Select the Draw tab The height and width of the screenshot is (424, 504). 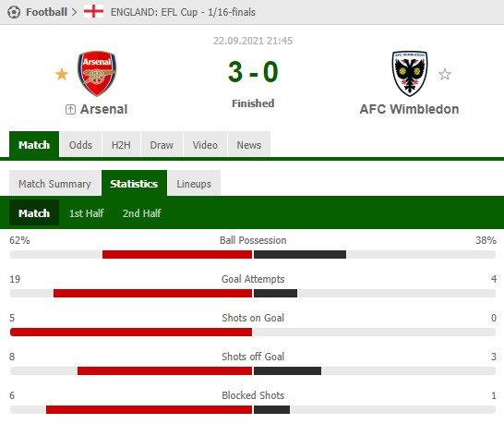point(162,144)
